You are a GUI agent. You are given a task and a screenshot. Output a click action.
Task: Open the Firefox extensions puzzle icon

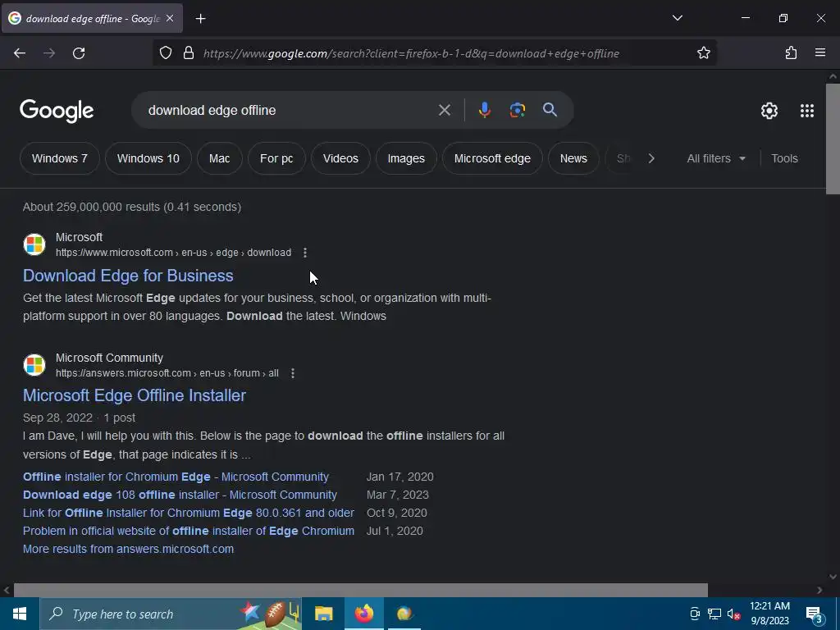(791, 52)
